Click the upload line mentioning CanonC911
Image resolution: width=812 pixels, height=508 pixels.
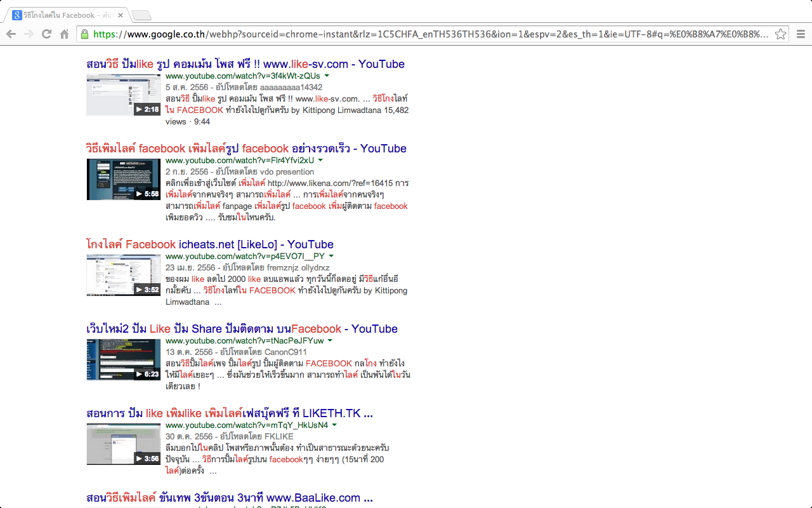(236, 352)
